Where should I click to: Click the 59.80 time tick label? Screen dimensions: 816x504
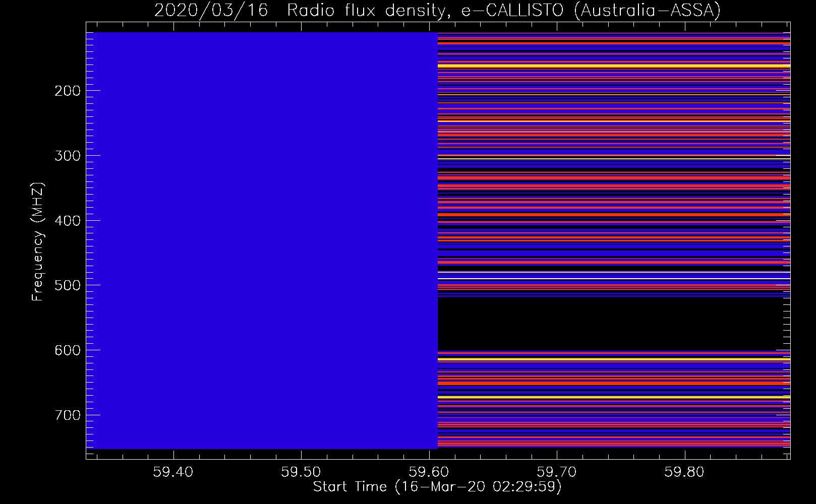(x=685, y=472)
